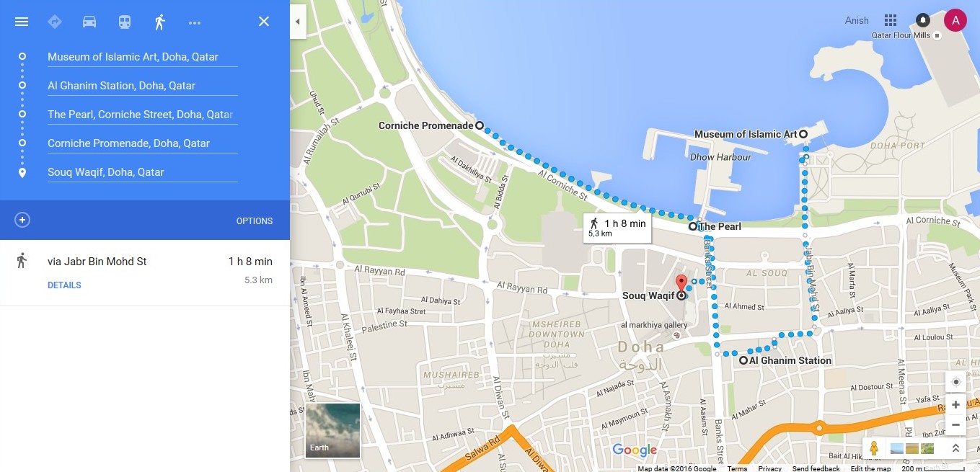Zoom in on the map
This screenshot has width=980, height=472.
click(955, 405)
